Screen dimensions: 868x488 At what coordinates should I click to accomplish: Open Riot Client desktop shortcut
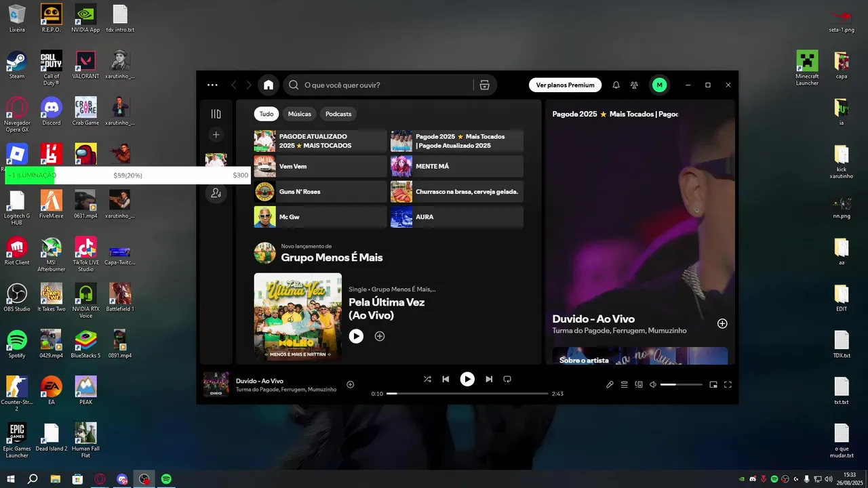(x=17, y=251)
